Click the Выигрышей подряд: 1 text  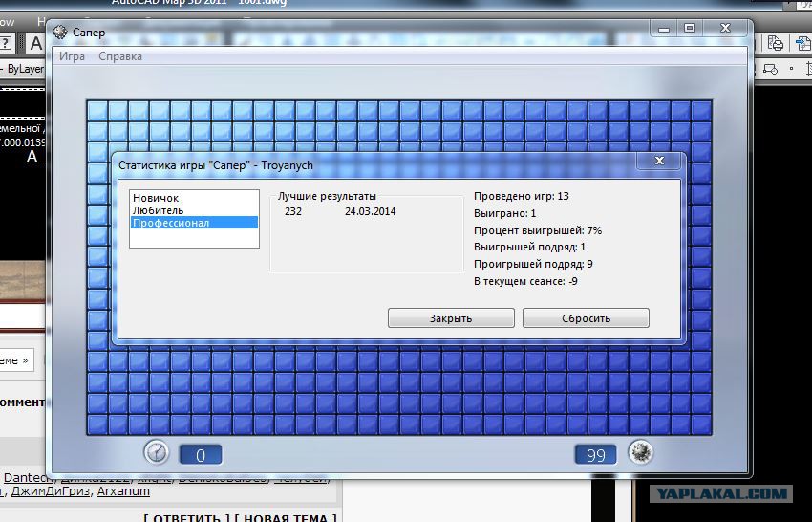tap(530, 248)
